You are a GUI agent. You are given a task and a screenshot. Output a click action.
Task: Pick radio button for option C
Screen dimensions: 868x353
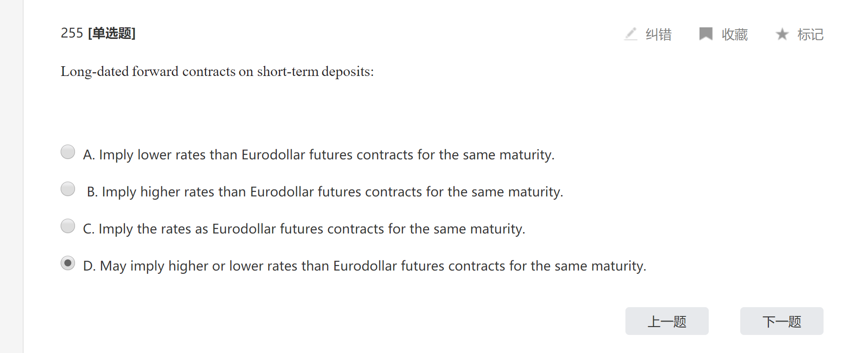(x=68, y=226)
